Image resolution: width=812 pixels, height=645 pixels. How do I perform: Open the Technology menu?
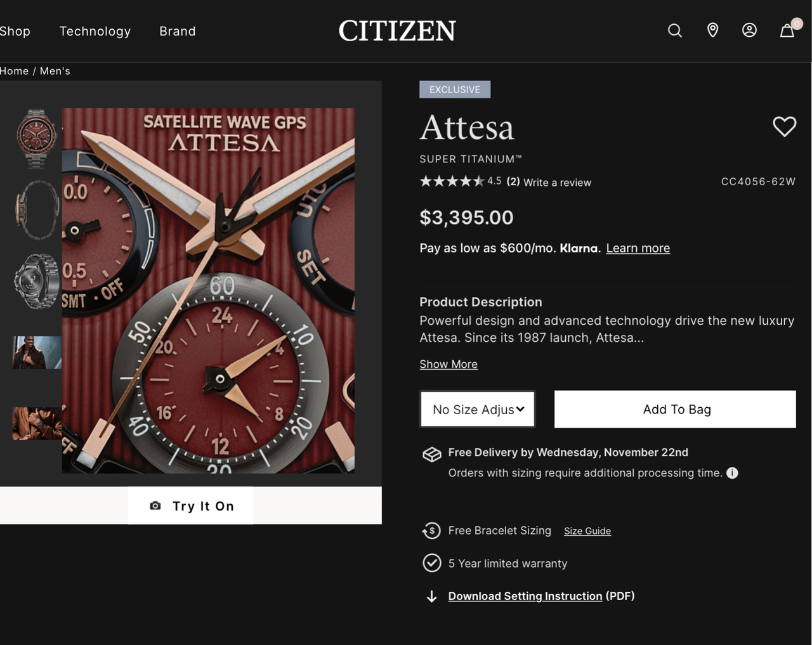(95, 31)
